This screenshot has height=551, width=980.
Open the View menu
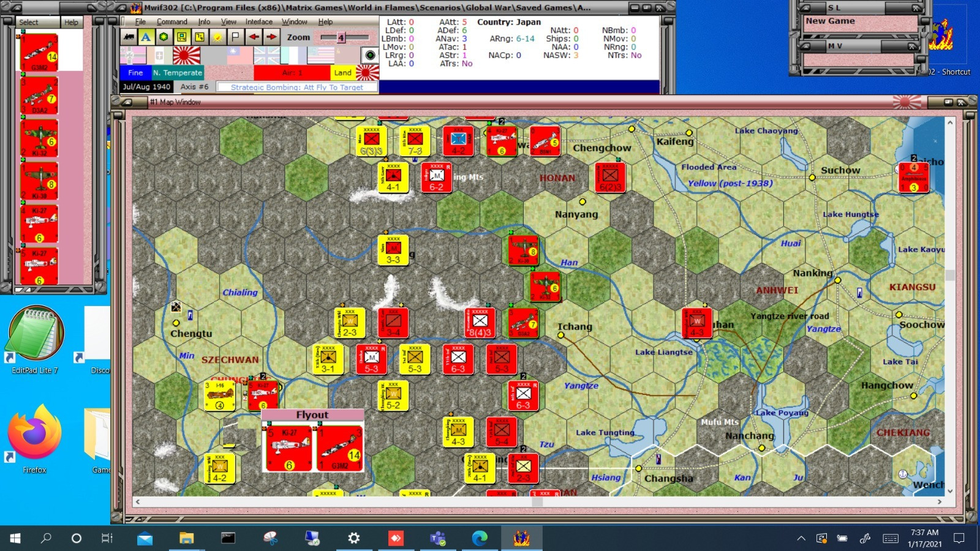pyautogui.click(x=228, y=21)
